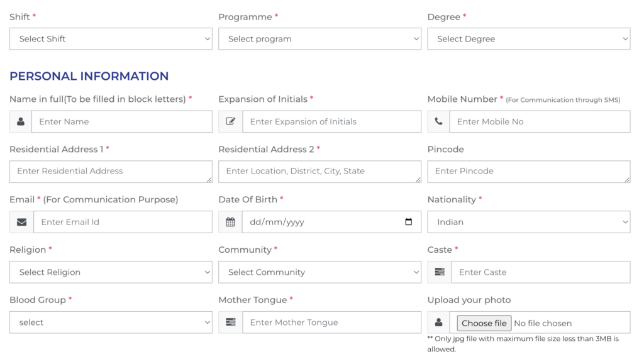Click the person icon beside the Name field
Screen dimensions: 644x364
pyautogui.click(x=20, y=121)
